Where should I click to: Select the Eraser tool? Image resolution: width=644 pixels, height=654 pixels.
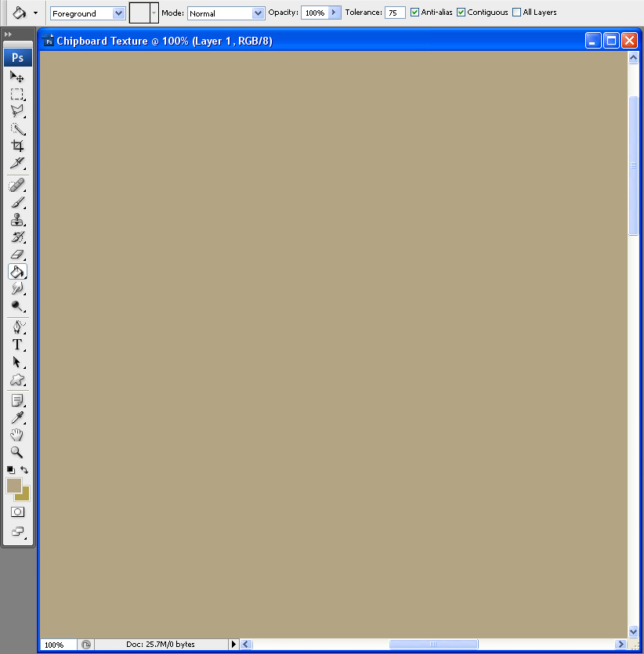coord(17,255)
